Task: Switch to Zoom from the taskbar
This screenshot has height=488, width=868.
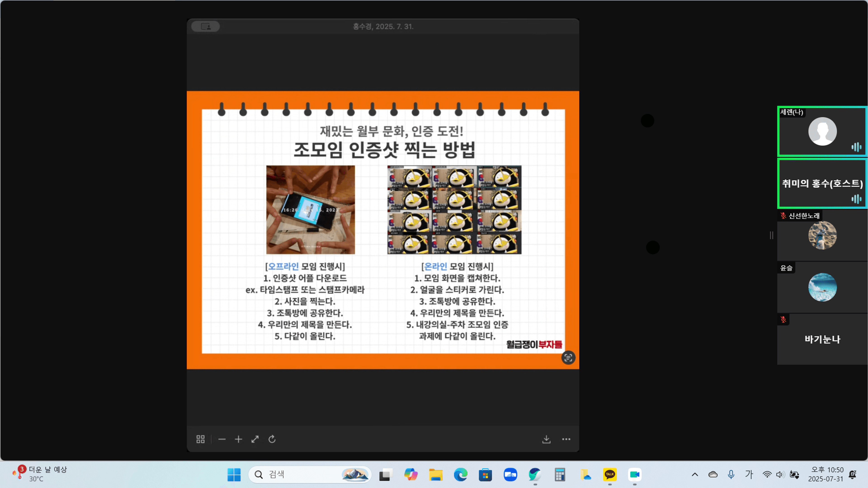Action: coord(510,474)
